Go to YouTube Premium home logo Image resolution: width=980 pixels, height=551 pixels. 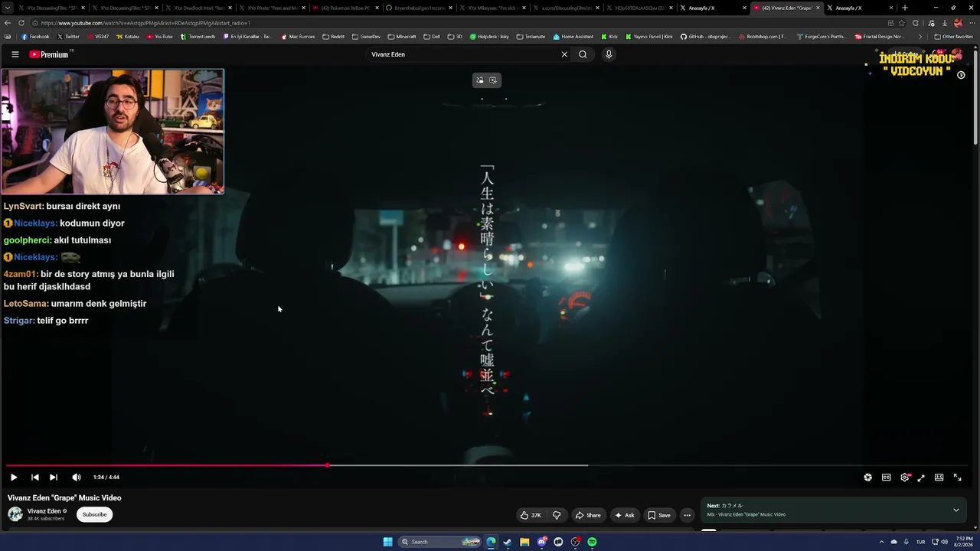[x=51, y=54]
